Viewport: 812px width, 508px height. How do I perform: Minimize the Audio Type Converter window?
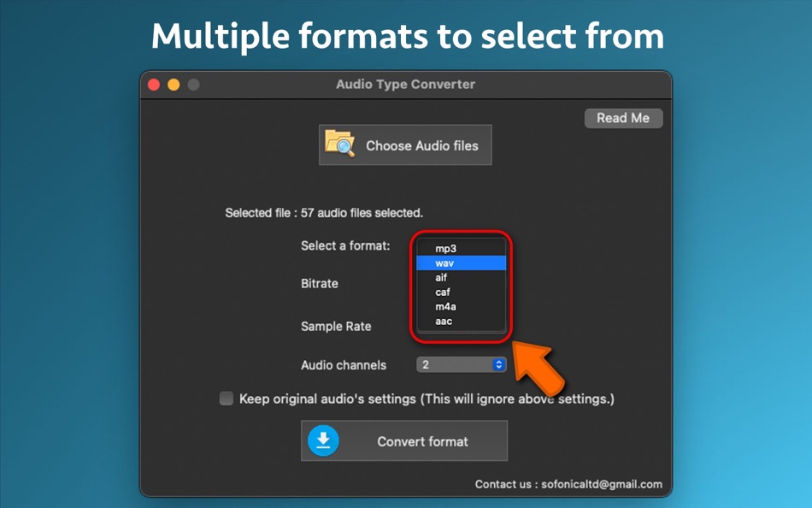173,85
